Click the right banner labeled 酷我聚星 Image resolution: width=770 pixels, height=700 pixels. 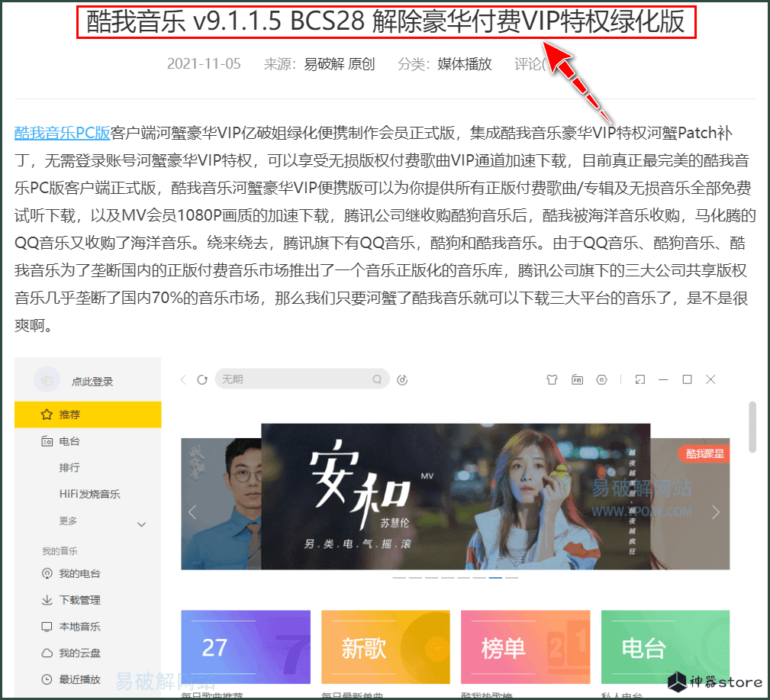pyautogui.click(x=690, y=504)
